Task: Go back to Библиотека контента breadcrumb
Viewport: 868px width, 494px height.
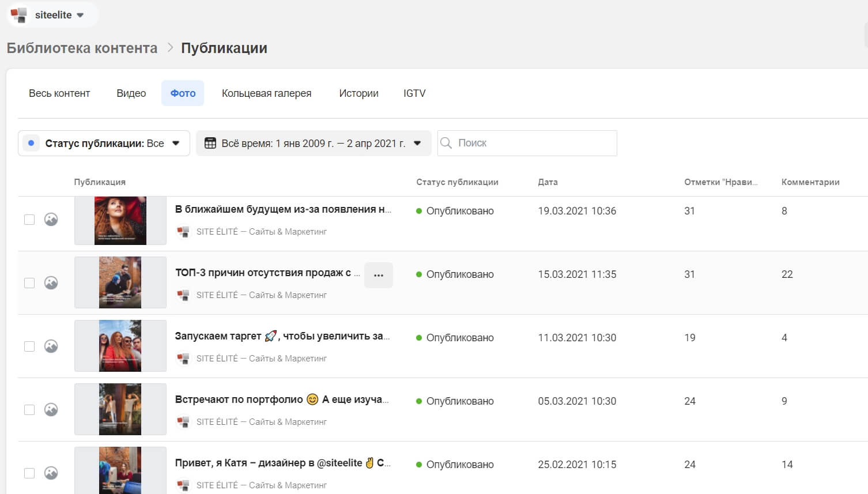Action: click(82, 48)
